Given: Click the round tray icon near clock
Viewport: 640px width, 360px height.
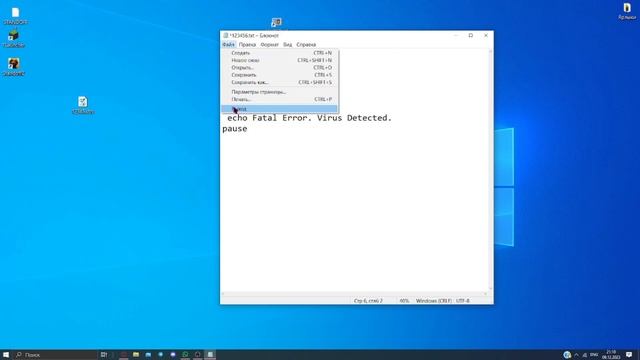Looking at the screenshot, I should pyautogui.click(x=567, y=355).
